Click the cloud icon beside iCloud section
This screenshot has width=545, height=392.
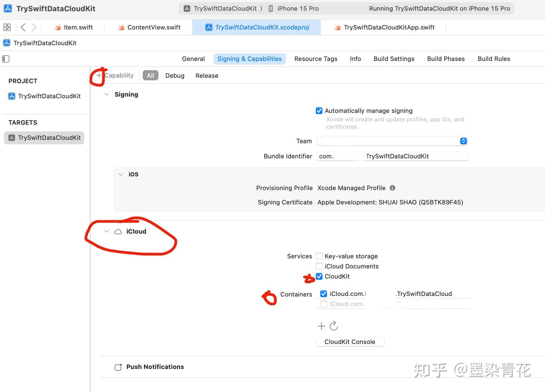(118, 231)
